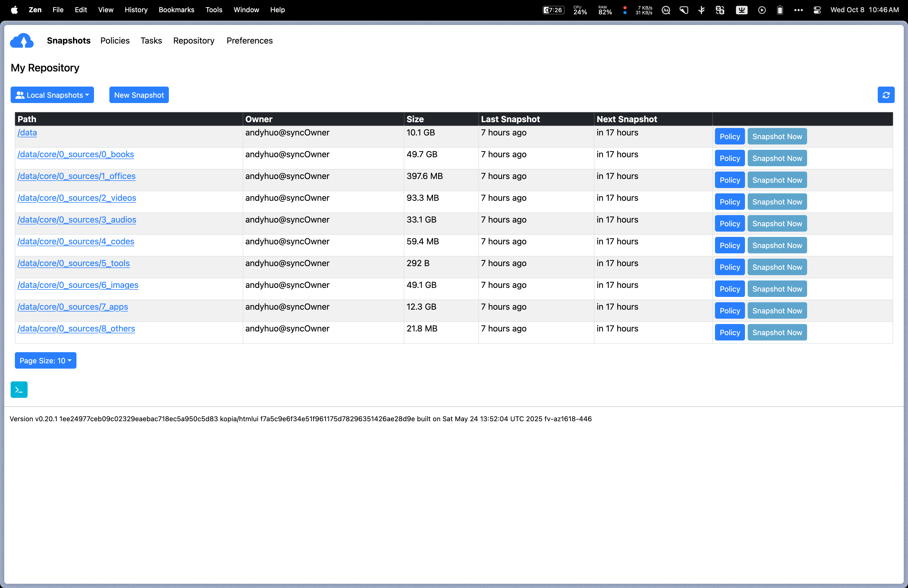Click the Bluetooth icon in menu bar
Viewport: 908px width, 588px height.
click(701, 10)
